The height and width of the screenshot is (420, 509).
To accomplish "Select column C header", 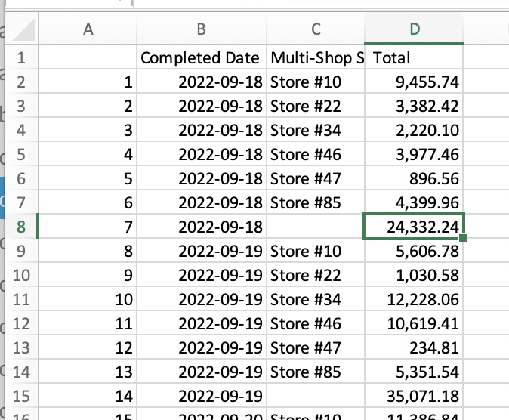I will (x=315, y=29).
